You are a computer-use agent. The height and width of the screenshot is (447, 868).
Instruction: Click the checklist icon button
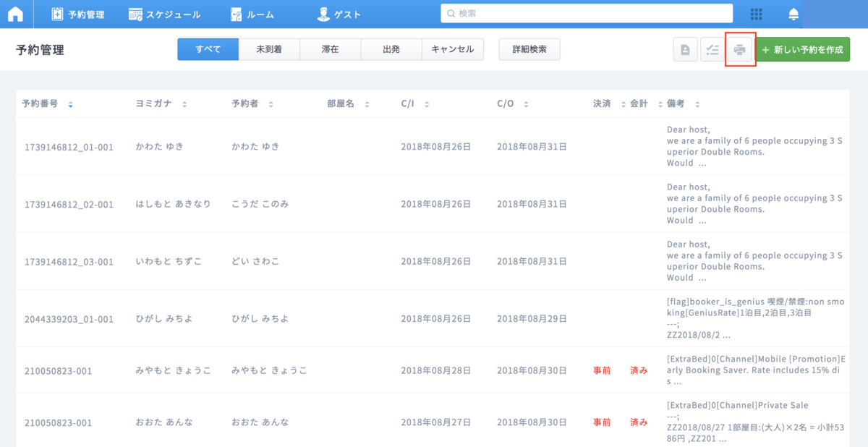point(712,50)
